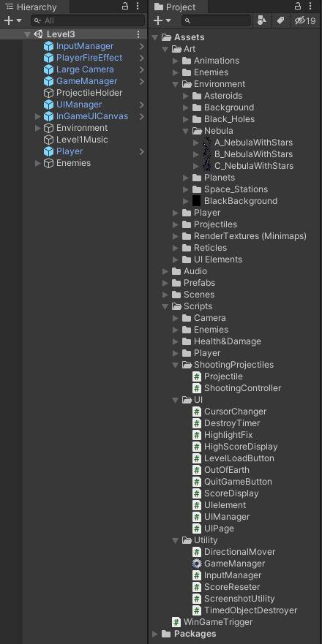Image resolution: width=322 pixels, height=644 pixels.
Task: Open InputManager prefab via its arrow
Action: point(141,46)
